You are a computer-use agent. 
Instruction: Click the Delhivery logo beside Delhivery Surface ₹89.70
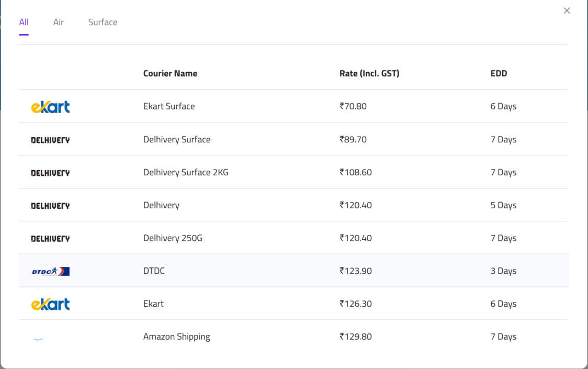coord(50,140)
